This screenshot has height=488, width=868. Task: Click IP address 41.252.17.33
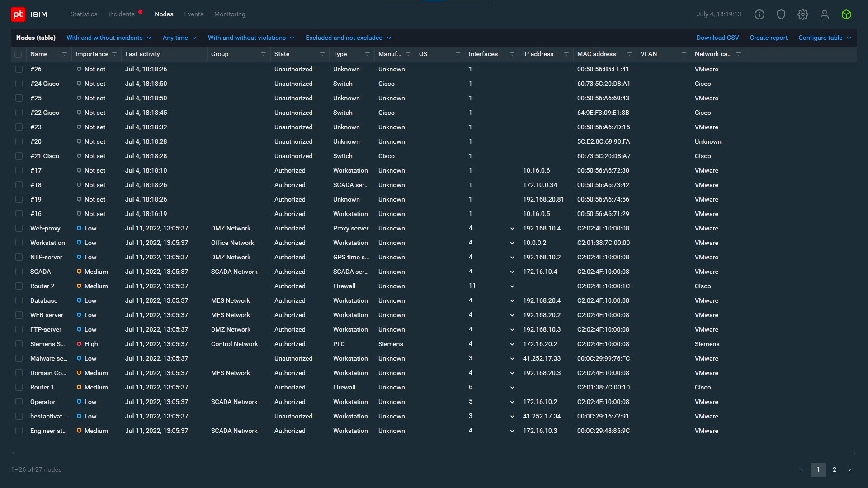click(x=542, y=358)
